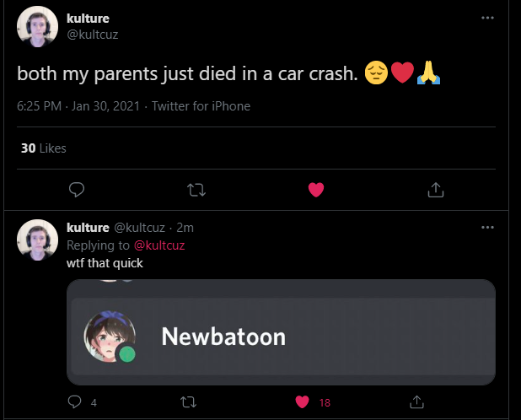Click the @kultcuz handle under main name

point(95,34)
